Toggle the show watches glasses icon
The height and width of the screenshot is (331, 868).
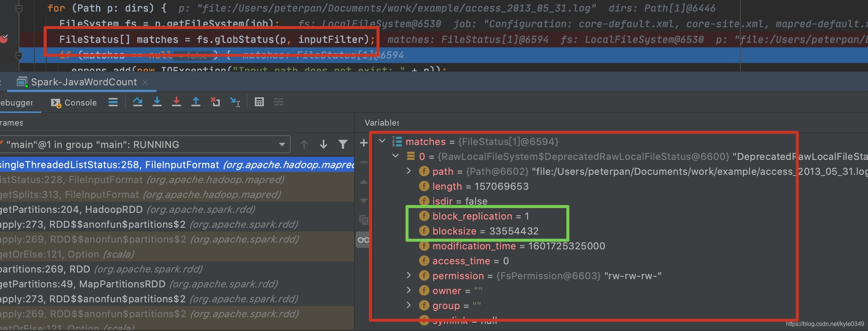[x=363, y=240]
